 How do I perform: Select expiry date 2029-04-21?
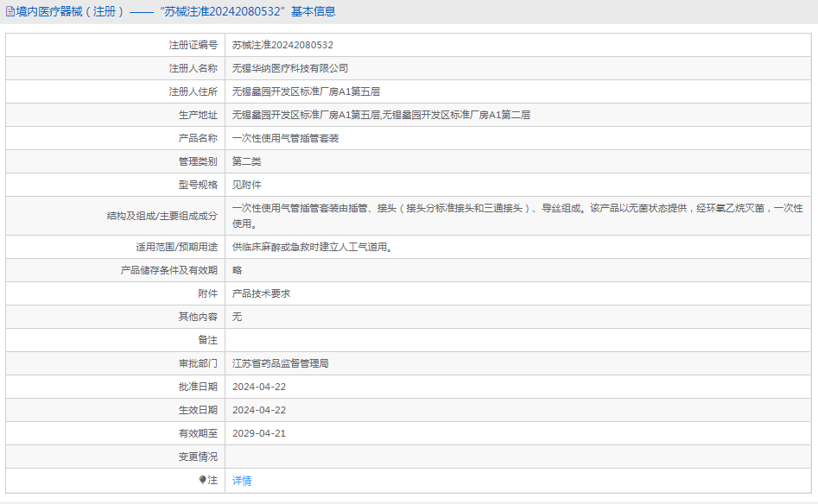[259, 433]
